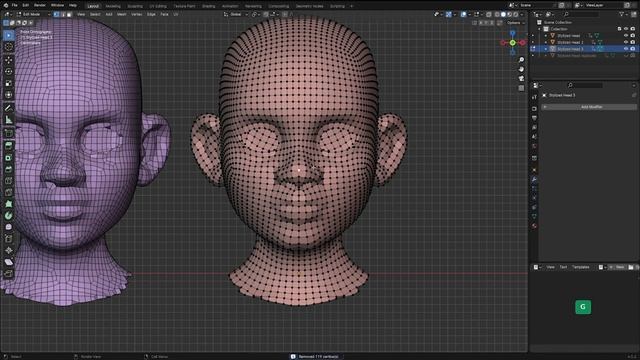Click New in the text editor
The width and height of the screenshot is (640, 360).
620,267
